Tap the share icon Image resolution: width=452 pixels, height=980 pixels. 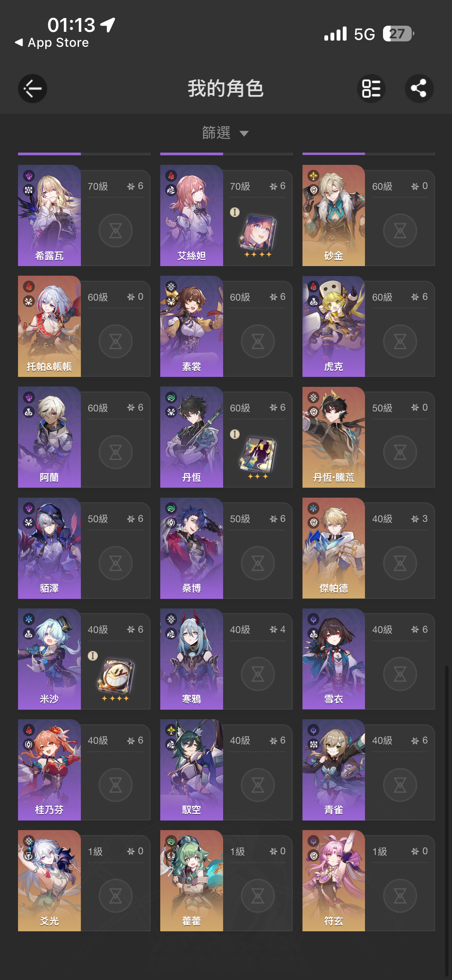click(419, 89)
